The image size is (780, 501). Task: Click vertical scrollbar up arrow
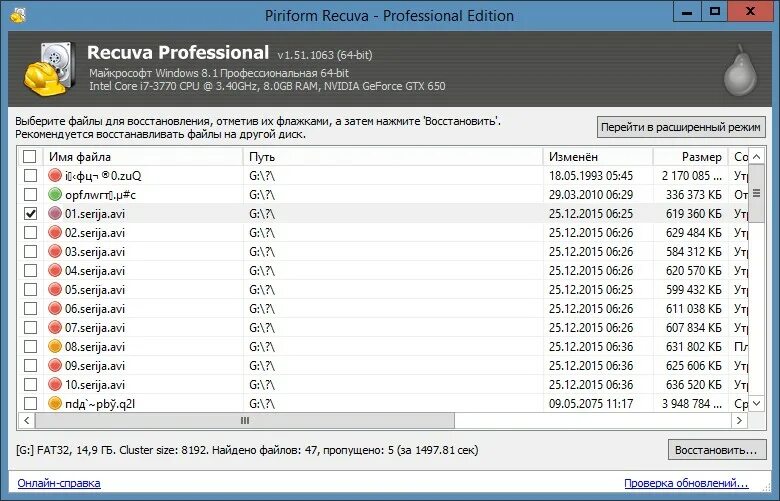pyautogui.click(x=756, y=157)
